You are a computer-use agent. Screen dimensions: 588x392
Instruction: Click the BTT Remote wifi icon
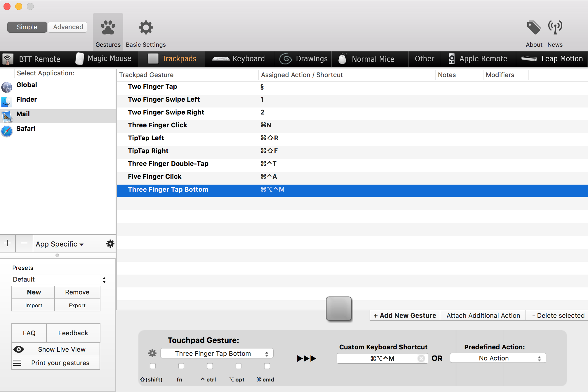pos(8,59)
